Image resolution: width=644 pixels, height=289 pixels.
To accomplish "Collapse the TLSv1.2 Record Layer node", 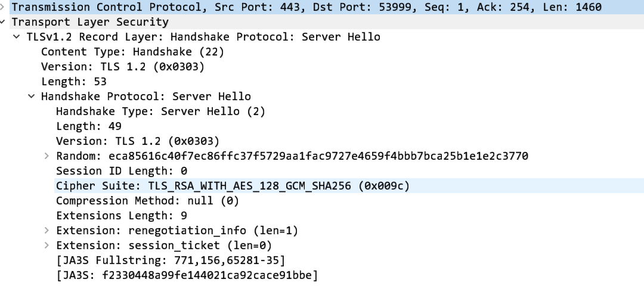I will click(x=17, y=37).
